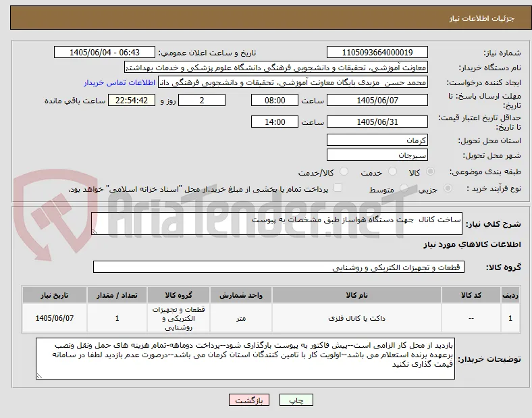Select the متوسط purchase type radio
532x418 pixels.
point(404,188)
